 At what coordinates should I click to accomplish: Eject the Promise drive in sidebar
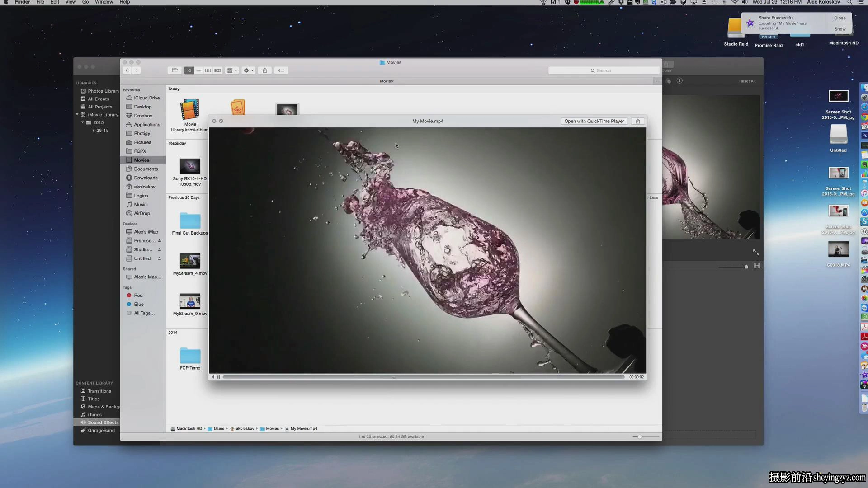coord(159,241)
